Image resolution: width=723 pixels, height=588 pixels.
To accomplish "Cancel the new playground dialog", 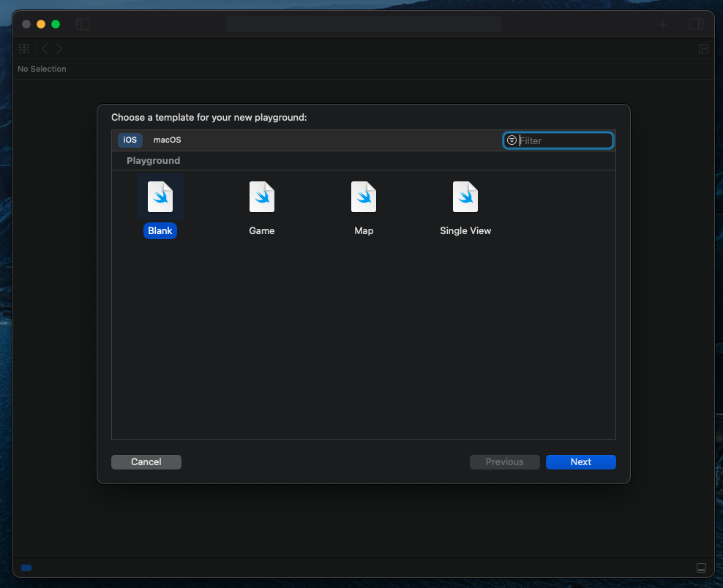I will coord(146,461).
